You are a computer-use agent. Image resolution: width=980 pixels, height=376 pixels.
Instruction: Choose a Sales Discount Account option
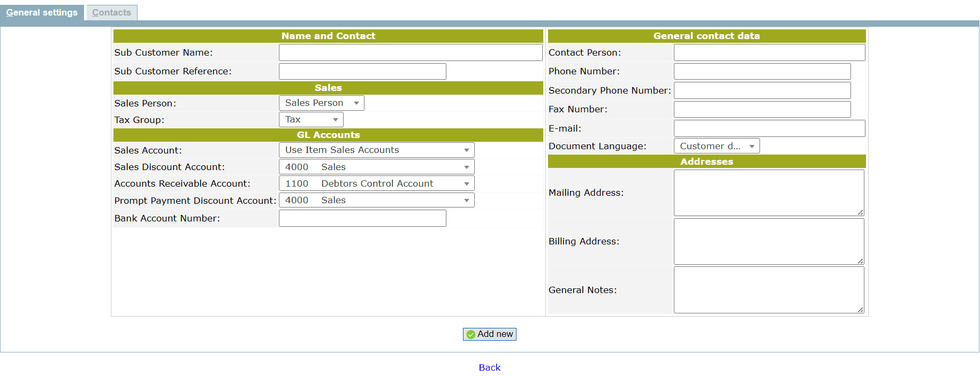[376, 167]
